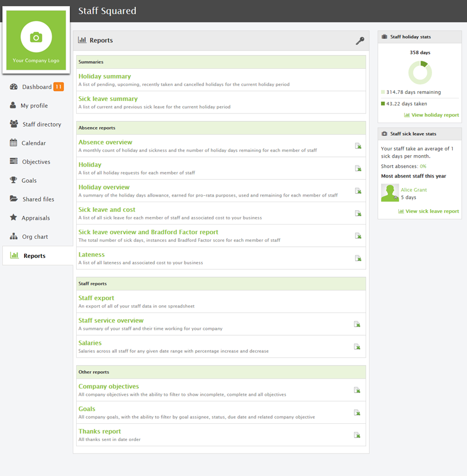467x476 pixels.
Task: Open Goals from the sidebar
Action: 30,180
